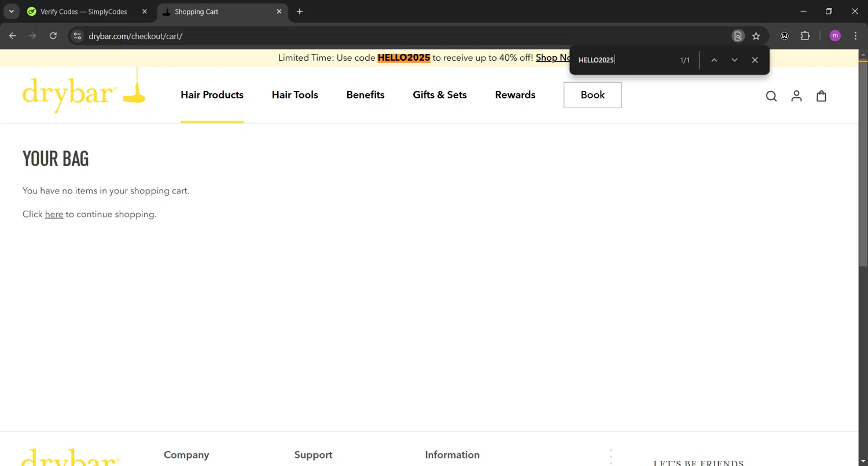Click the drybar logo in header
This screenshot has width=868, height=466.
click(84, 91)
